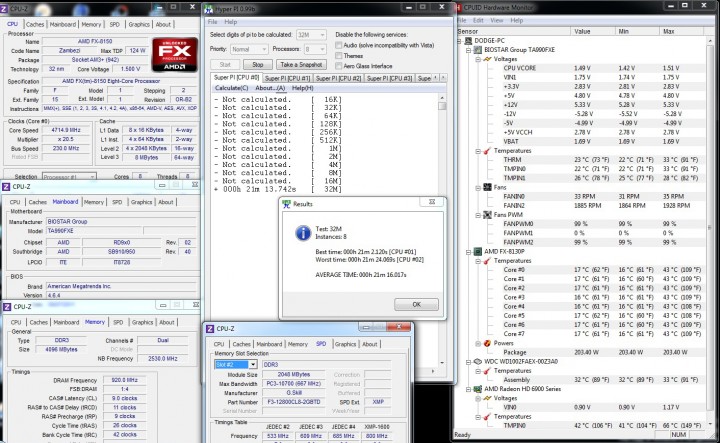Switch to Super PI [CPU #2] tab
720x443 pixels.
click(x=339, y=79)
